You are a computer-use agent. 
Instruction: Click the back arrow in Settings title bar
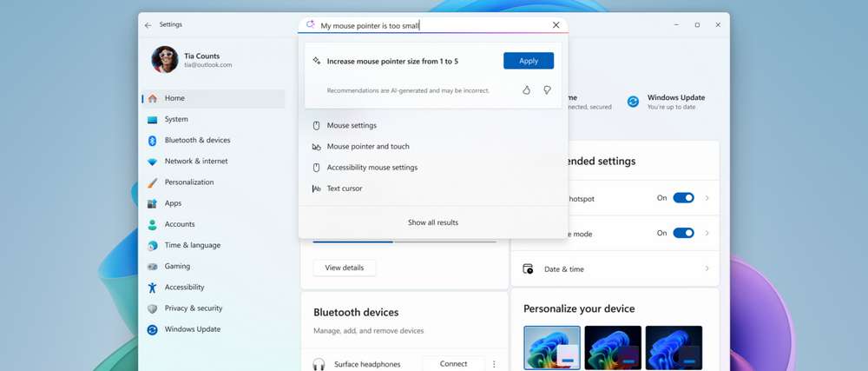click(148, 25)
